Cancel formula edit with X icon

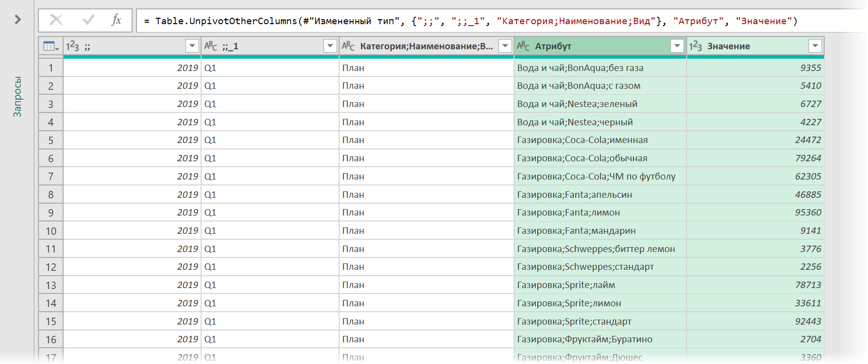coord(56,20)
